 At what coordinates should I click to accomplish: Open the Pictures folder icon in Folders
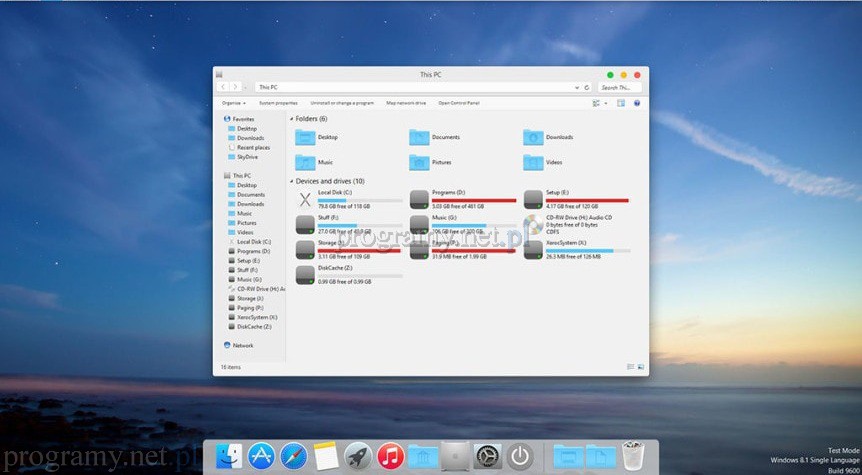point(419,162)
